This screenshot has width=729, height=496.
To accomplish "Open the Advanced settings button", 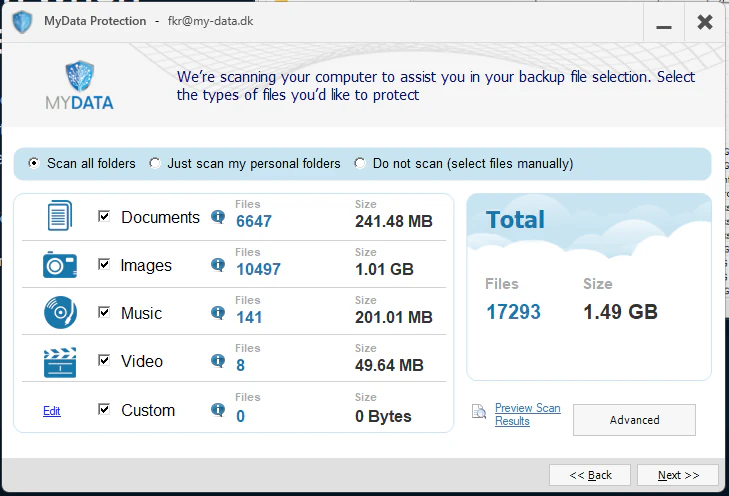I will point(634,420).
